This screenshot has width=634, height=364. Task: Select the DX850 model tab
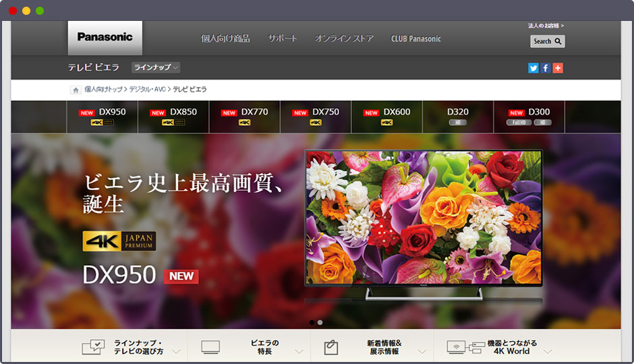point(173,117)
